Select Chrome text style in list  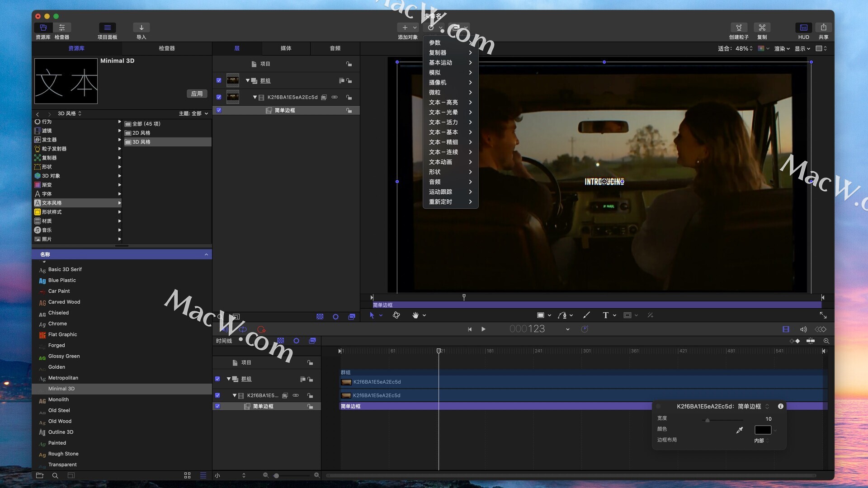(x=57, y=324)
